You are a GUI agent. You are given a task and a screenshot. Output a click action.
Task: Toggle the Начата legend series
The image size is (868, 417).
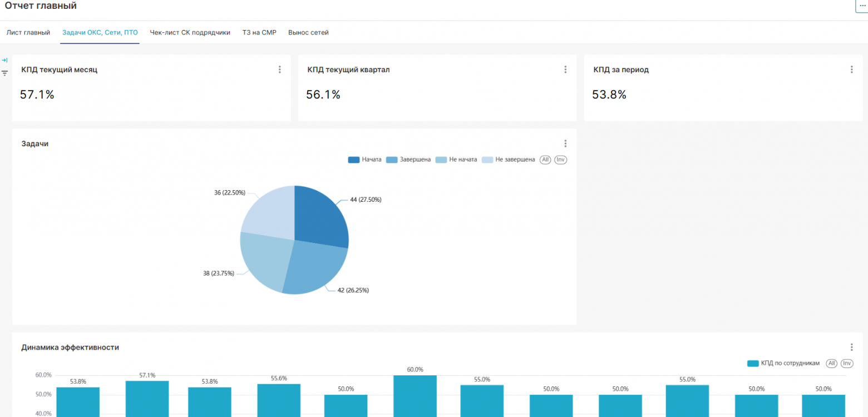click(364, 160)
